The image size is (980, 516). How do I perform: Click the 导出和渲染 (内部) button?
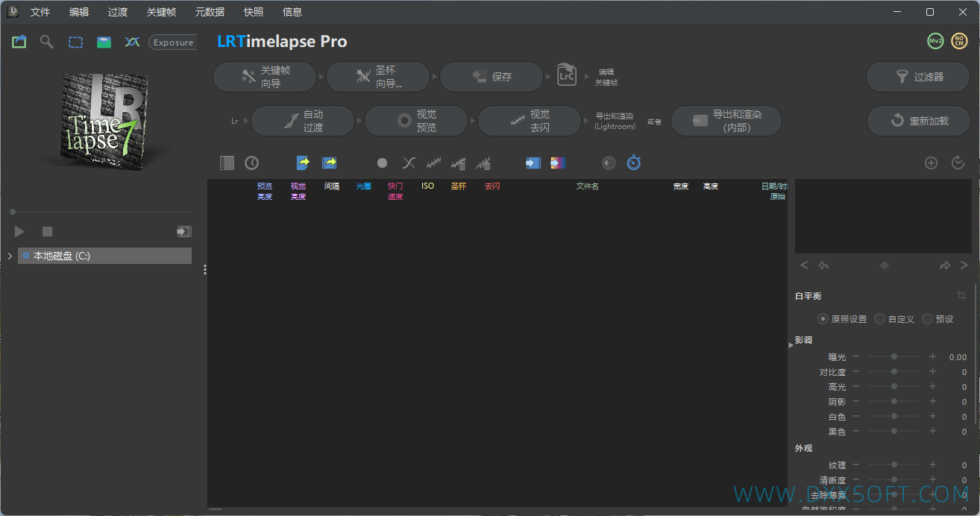(726, 121)
